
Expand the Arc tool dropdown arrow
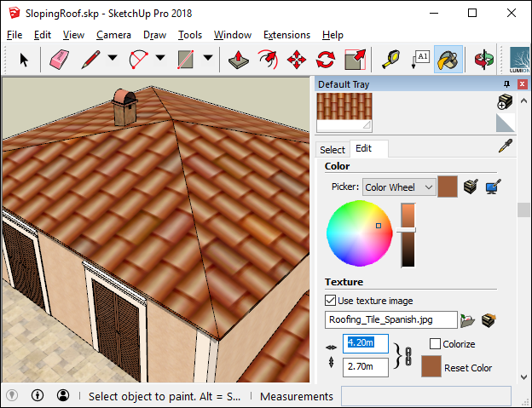pos(160,59)
